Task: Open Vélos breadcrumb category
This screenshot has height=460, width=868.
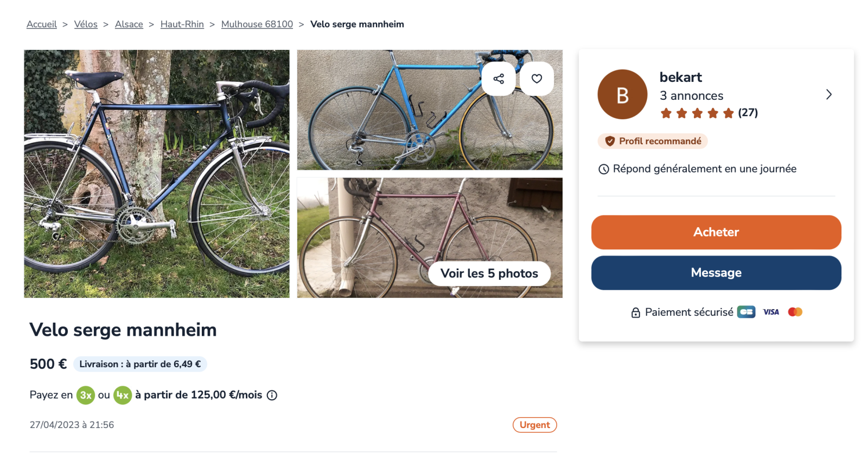Action: 86,24
